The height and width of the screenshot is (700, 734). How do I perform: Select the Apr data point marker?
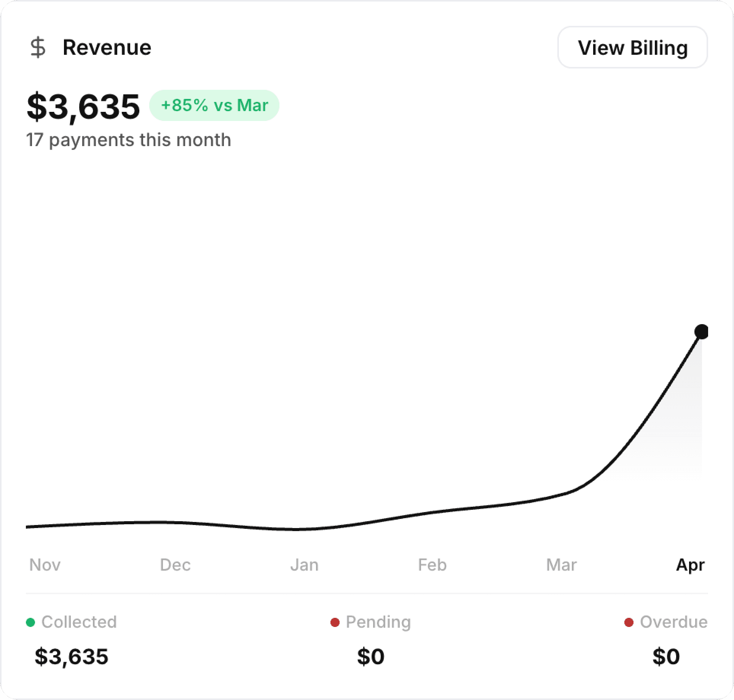click(x=701, y=331)
